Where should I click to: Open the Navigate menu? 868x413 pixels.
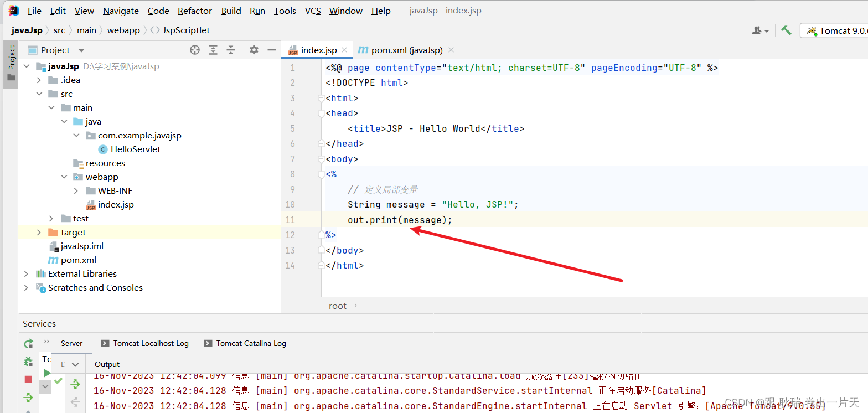(x=121, y=11)
